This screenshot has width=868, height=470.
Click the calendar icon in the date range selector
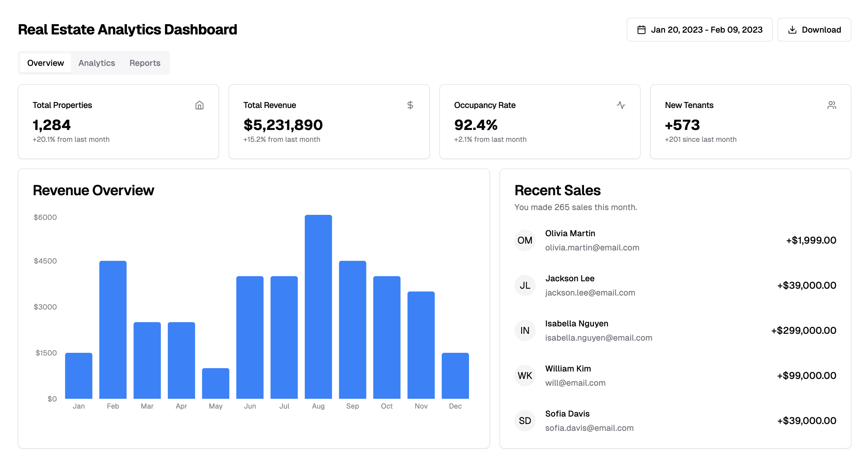[641, 29]
